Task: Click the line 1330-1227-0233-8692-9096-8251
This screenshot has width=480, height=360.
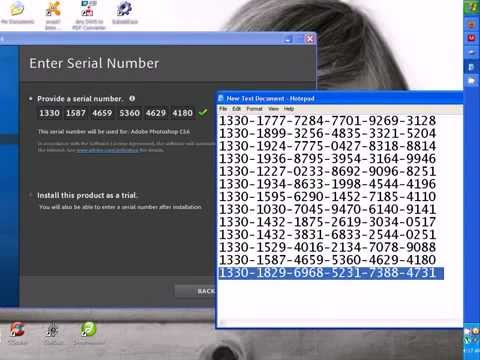Action: 327,171
